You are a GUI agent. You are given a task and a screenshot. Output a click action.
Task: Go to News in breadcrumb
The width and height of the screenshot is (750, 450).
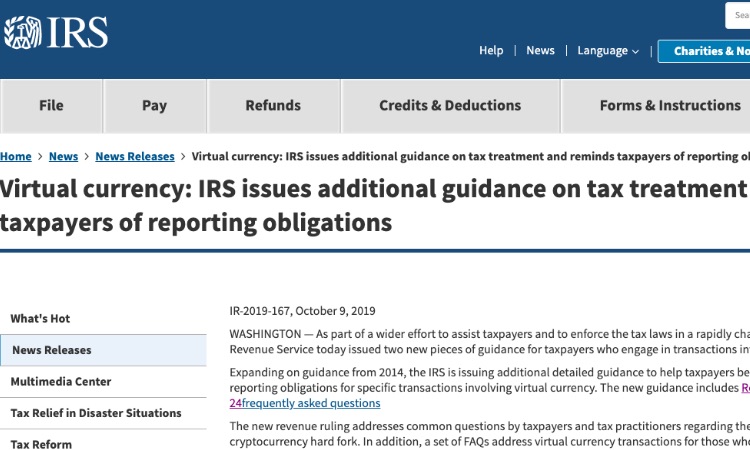click(x=63, y=156)
